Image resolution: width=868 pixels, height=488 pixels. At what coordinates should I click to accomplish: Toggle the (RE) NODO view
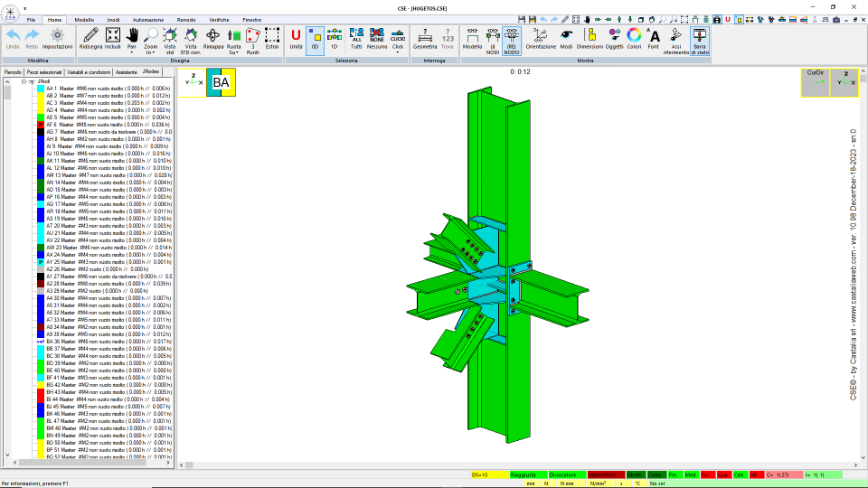click(x=512, y=41)
